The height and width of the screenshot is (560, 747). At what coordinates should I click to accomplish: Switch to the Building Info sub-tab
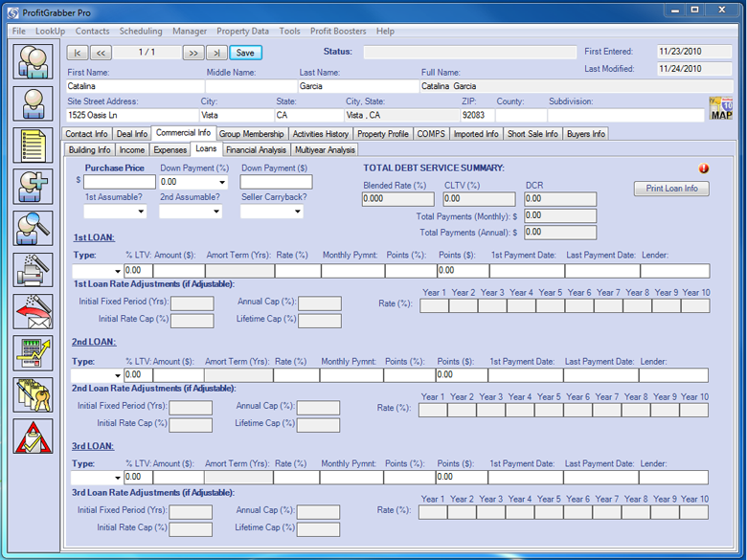pos(90,149)
